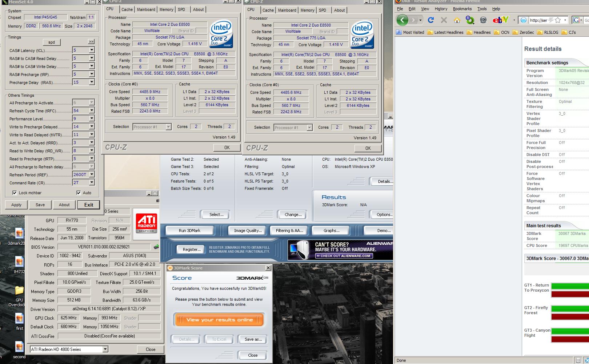Click the gray round arrow toolbar icon
Viewport: 589px width, 364px height.
tap(483, 20)
